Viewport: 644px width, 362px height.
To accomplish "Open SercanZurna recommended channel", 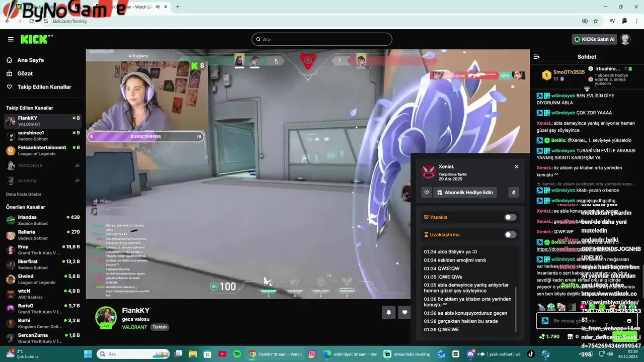I will 43,338.
